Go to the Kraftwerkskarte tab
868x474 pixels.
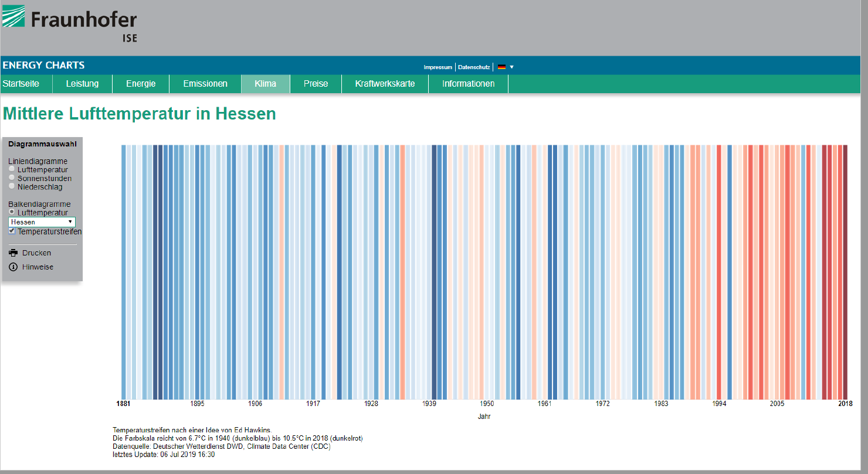[x=385, y=84]
